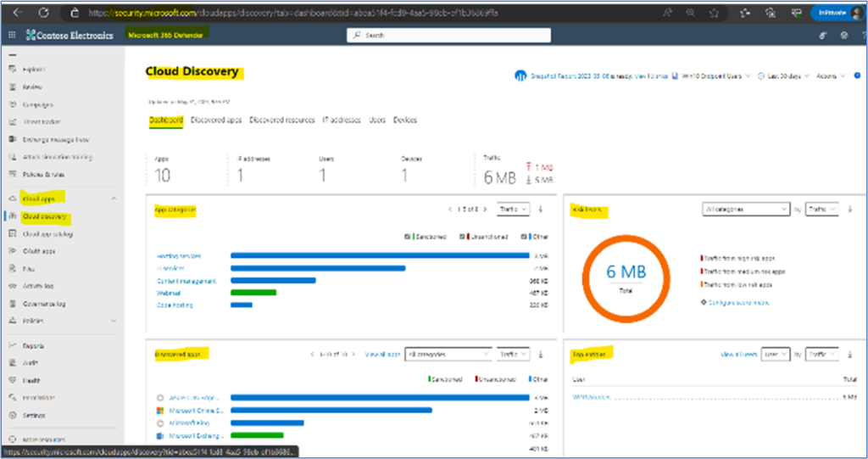Click the top search box
Viewport: 868px width, 459px height.
pyautogui.click(x=448, y=35)
